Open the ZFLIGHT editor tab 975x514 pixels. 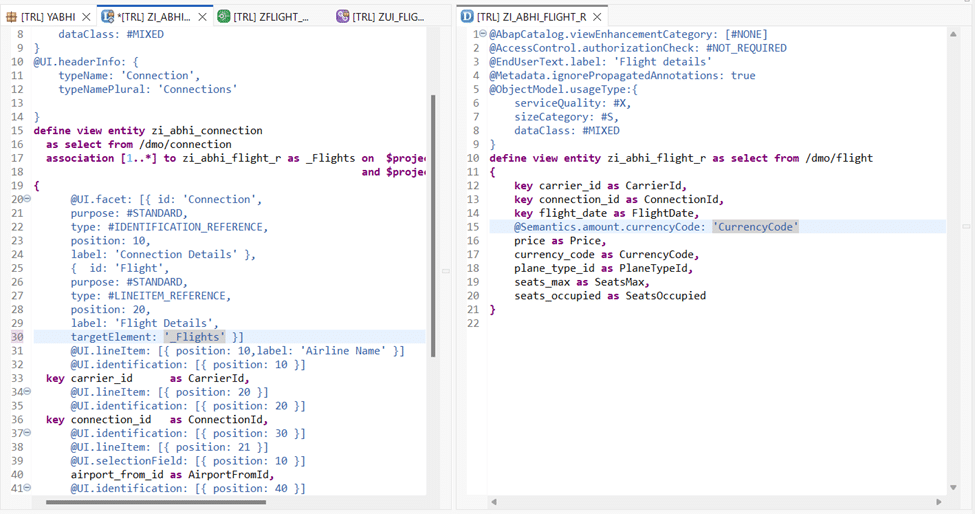point(270,17)
